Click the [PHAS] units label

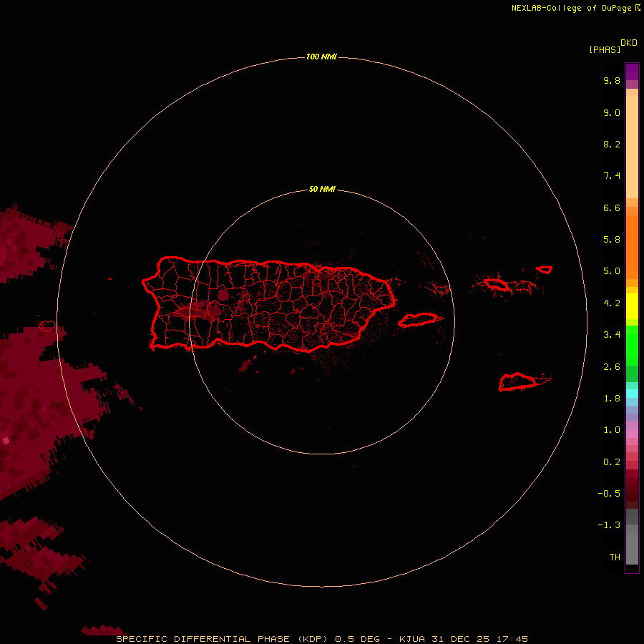[x=605, y=49]
